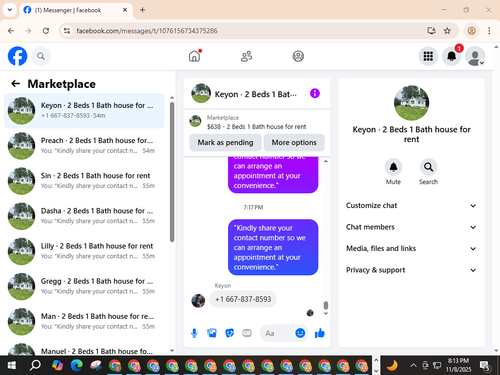Screen dimensions: 500x375
Task: Open tab search dropdown arrow
Action: click(x=10, y=10)
